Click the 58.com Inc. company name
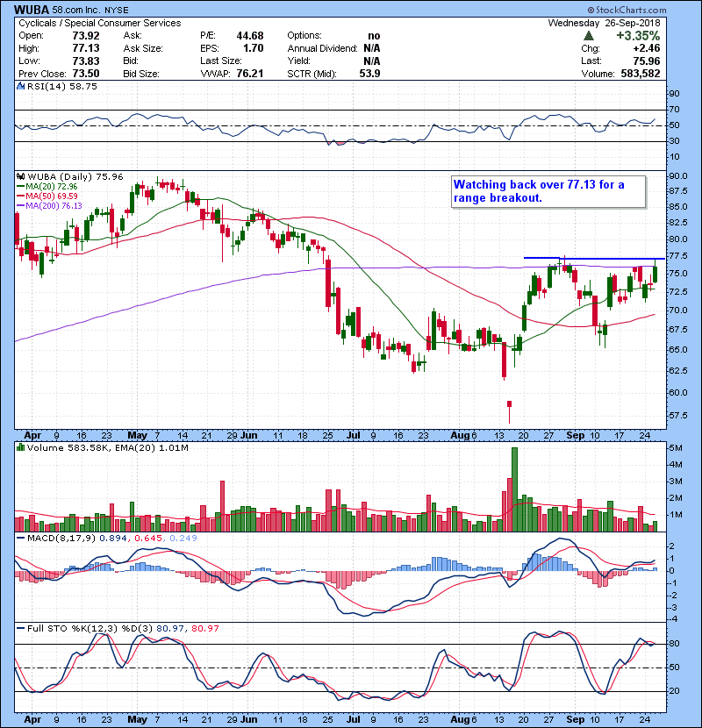This screenshot has height=728, width=702. [76, 10]
